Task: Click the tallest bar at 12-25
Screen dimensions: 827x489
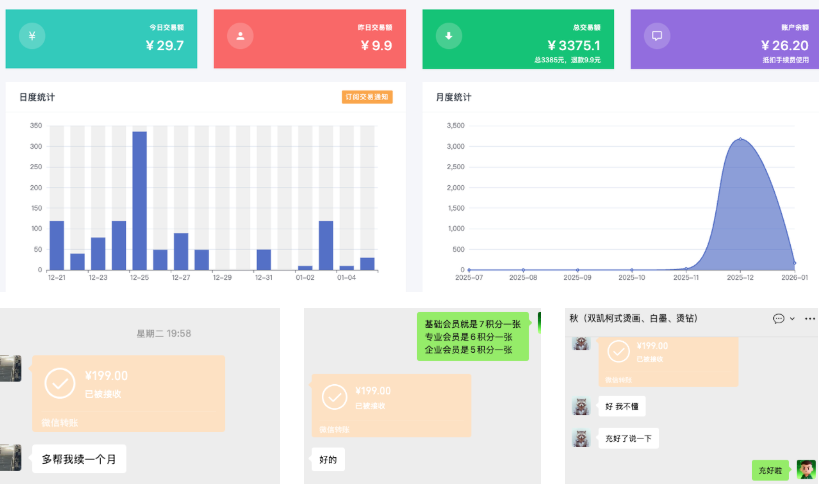Action: click(139, 201)
